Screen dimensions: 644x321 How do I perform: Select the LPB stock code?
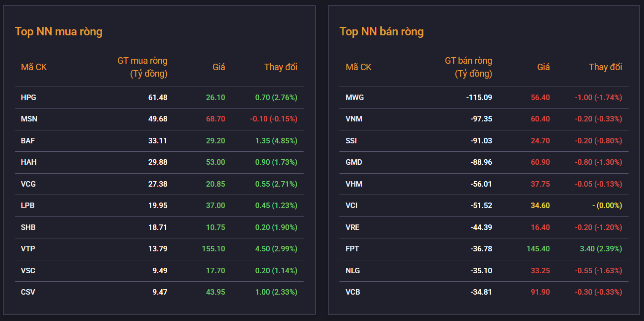click(x=28, y=206)
